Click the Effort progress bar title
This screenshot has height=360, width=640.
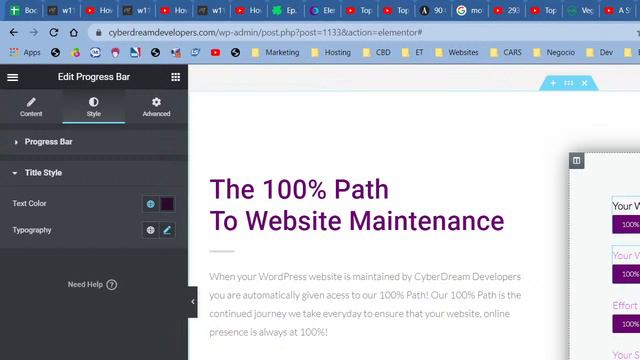click(625, 305)
